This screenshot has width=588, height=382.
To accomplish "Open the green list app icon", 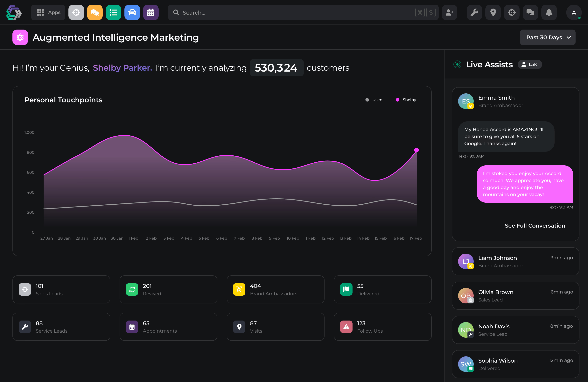I will (113, 12).
